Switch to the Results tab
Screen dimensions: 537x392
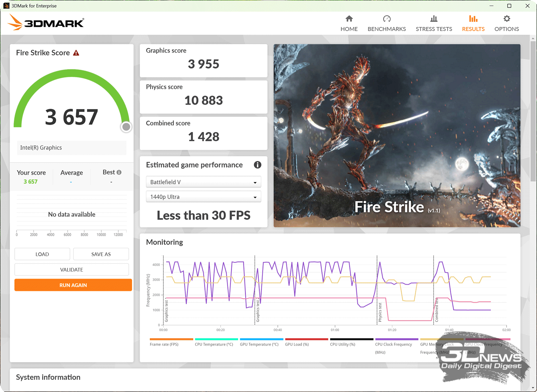click(x=473, y=23)
